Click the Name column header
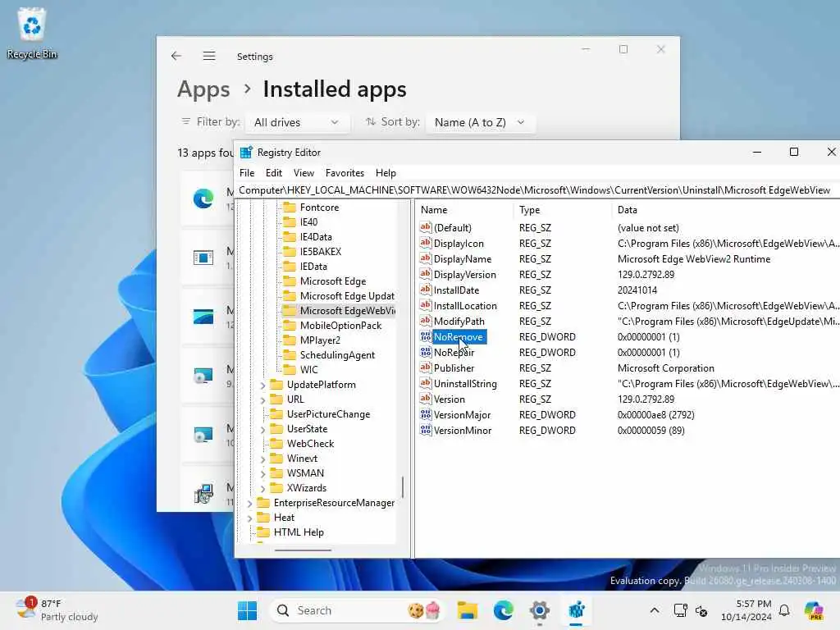840x630 pixels. click(464, 210)
